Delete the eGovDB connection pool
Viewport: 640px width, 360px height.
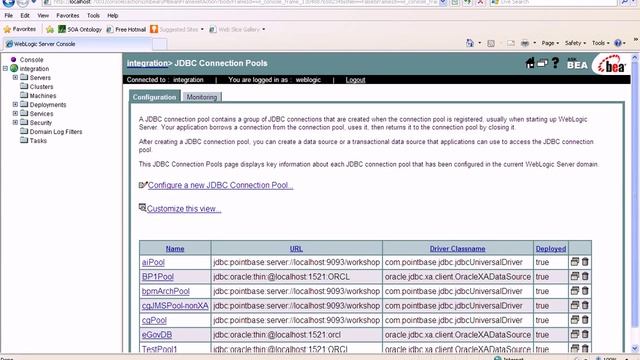[585, 334]
